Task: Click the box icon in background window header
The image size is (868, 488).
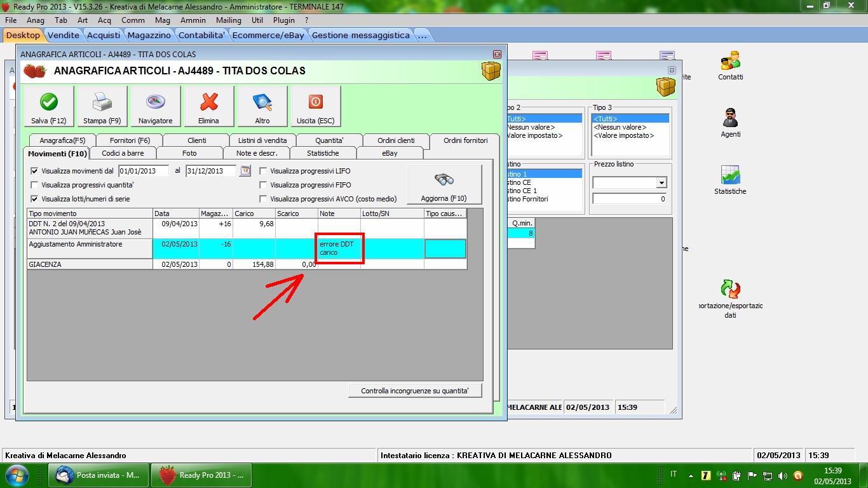Action: [x=666, y=86]
